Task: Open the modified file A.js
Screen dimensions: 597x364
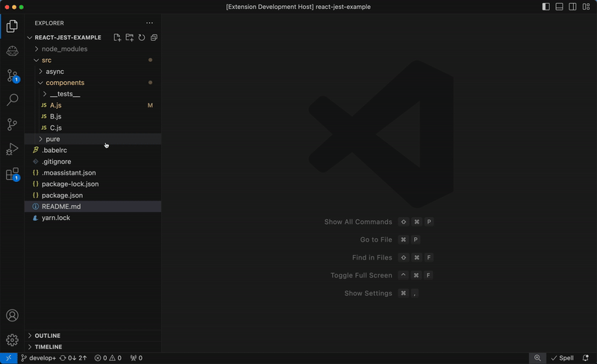Action: 93,105
